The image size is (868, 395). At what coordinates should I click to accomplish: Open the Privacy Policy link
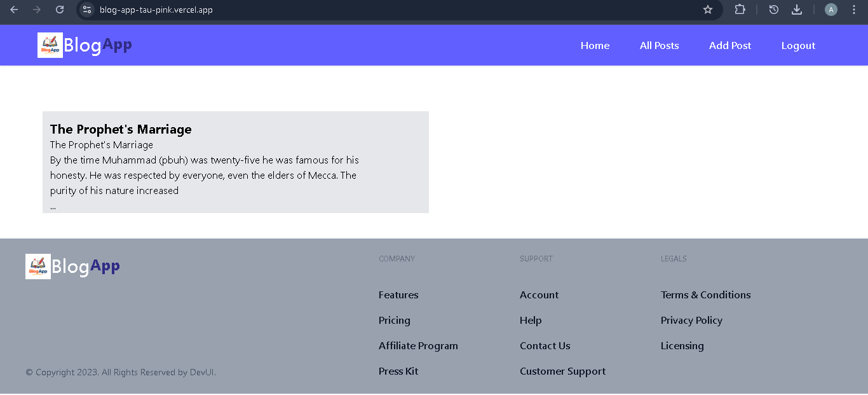(691, 321)
